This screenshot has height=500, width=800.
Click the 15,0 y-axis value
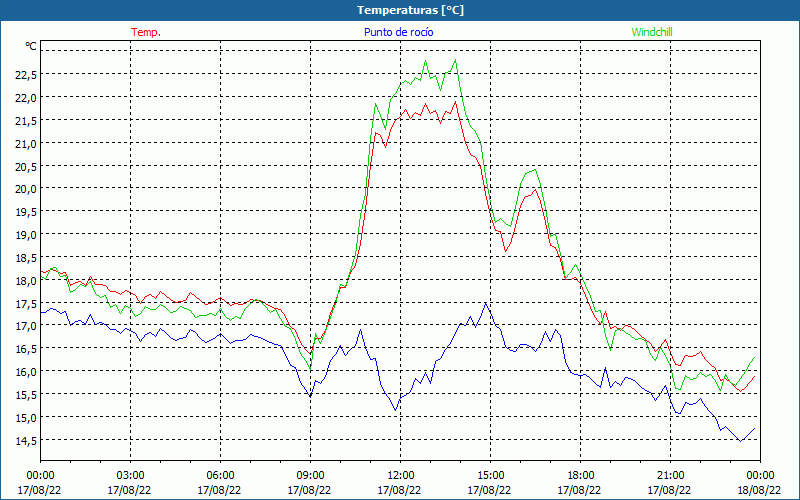(x=26, y=417)
